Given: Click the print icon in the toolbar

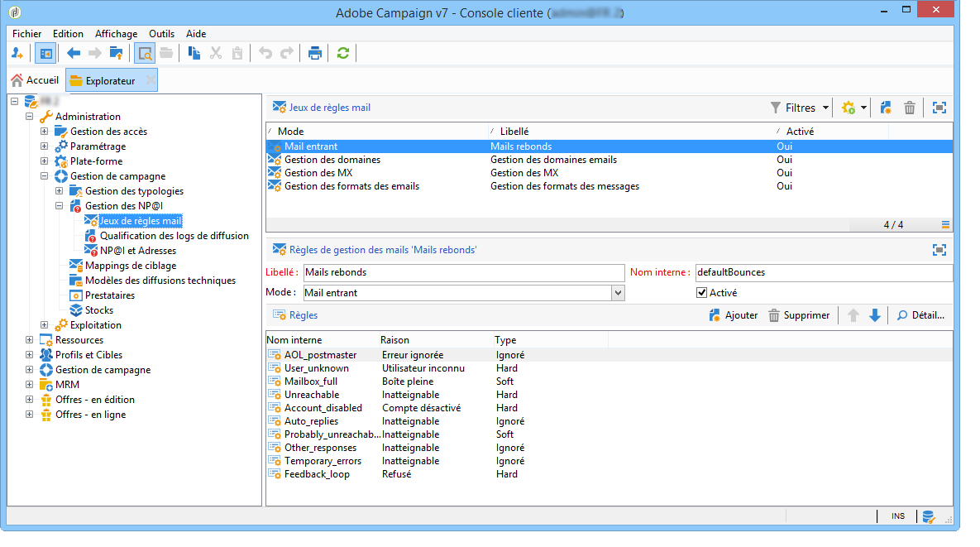Looking at the screenshot, I should point(315,54).
